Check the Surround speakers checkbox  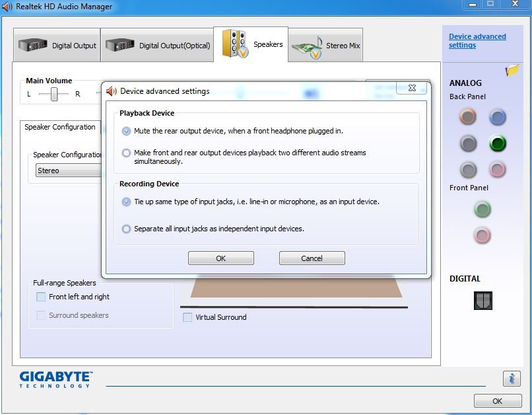[41, 315]
